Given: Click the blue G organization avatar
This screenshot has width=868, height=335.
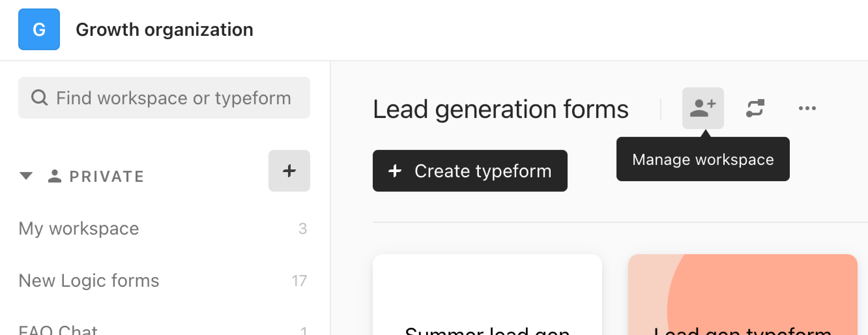Looking at the screenshot, I should tap(39, 29).
